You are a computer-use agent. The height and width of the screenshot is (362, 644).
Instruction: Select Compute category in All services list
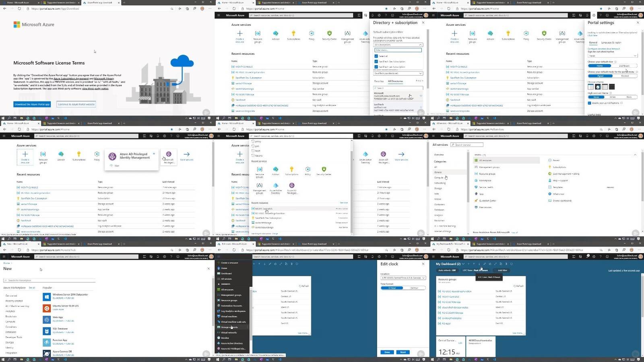[x=439, y=178]
